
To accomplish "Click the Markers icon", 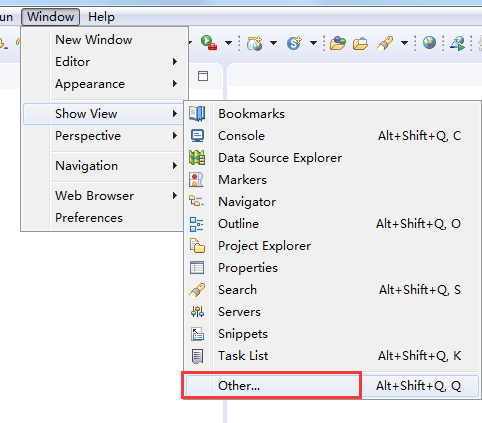I will click(x=196, y=180).
